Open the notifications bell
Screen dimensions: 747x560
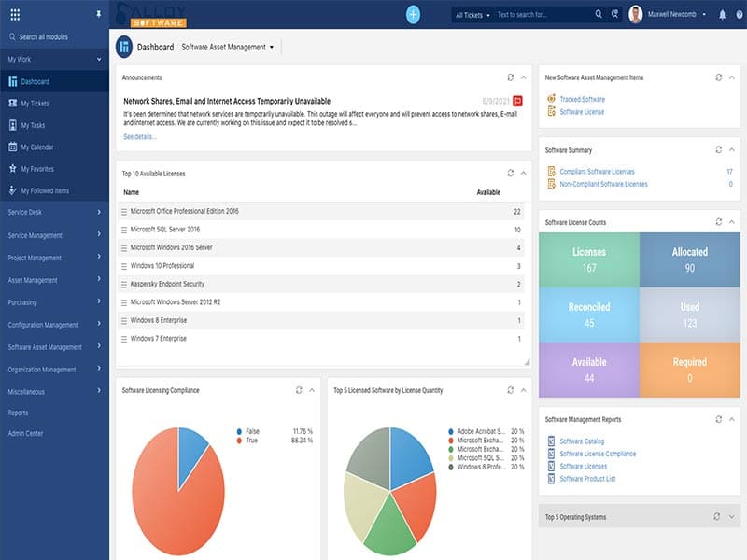(722, 15)
